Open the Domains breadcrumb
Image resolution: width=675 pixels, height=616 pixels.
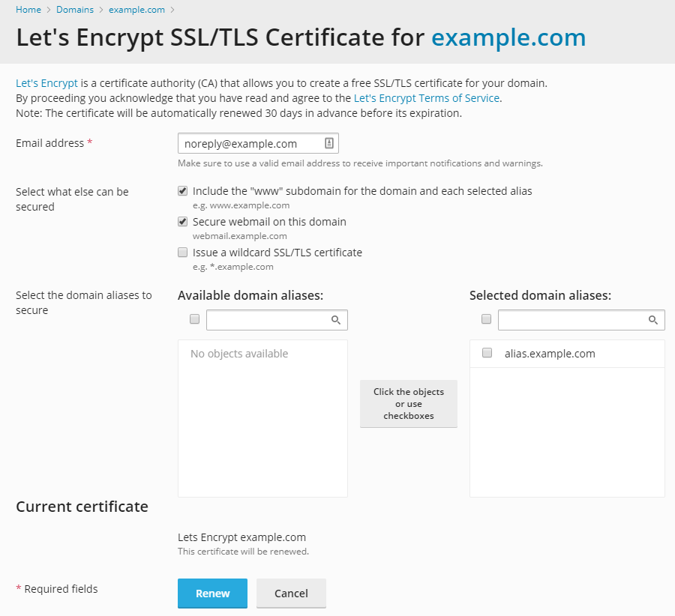(x=75, y=10)
